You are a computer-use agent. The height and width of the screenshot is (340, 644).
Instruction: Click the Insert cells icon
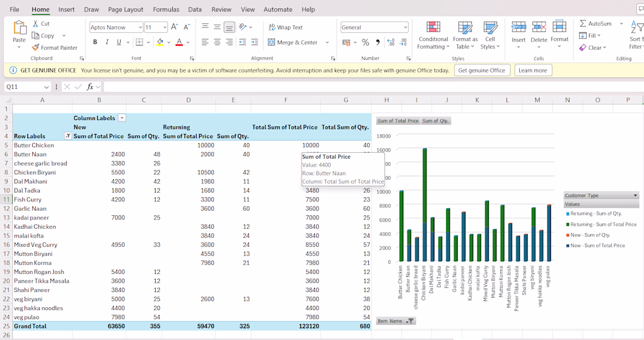point(518,27)
